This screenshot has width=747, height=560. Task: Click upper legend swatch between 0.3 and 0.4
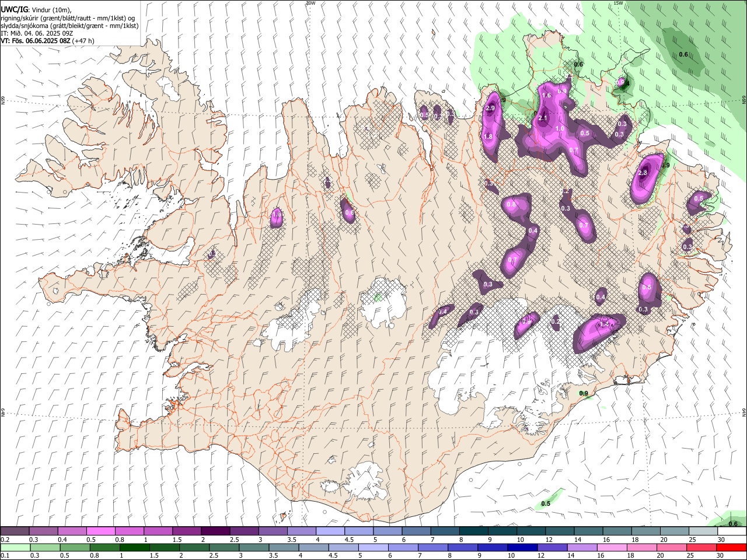(44, 531)
